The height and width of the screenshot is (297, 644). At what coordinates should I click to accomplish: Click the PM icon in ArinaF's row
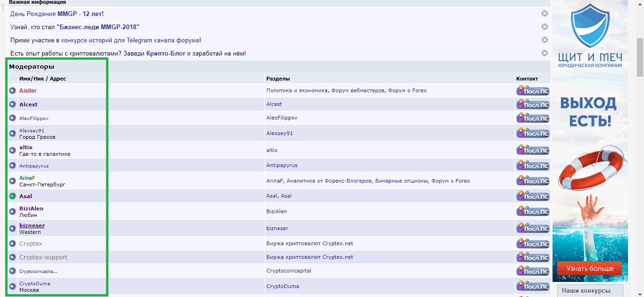click(x=533, y=181)
